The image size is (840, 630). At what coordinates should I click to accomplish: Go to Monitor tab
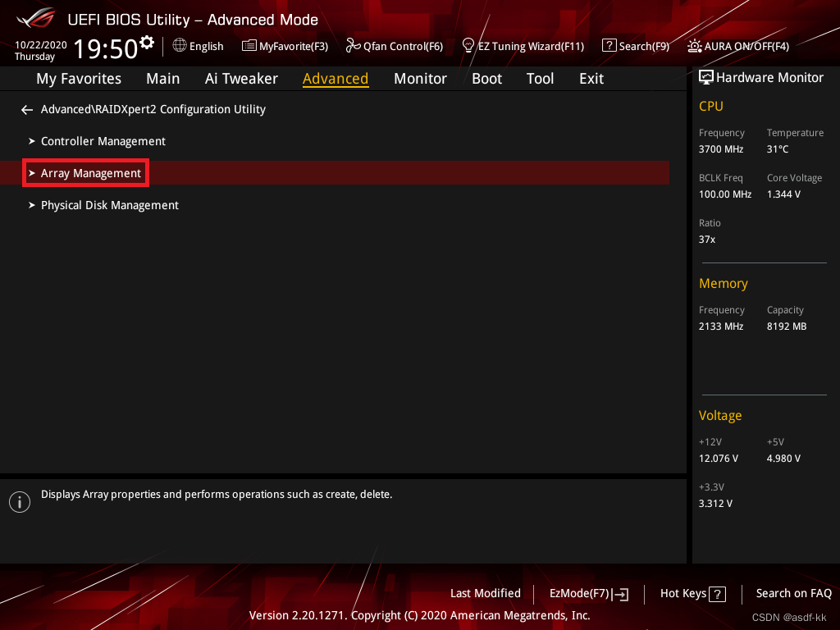pyautogui.click(x=420, y=79)
